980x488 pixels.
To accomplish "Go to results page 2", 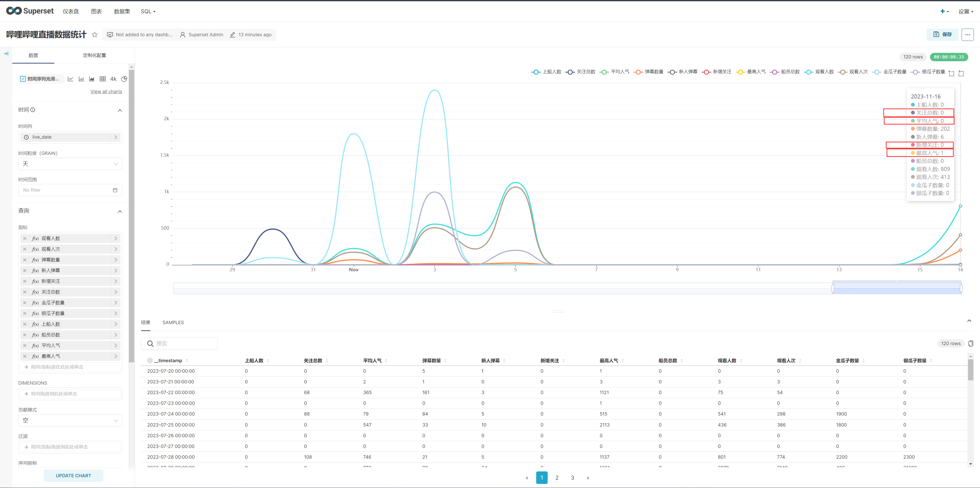I will tap(557, 478).
